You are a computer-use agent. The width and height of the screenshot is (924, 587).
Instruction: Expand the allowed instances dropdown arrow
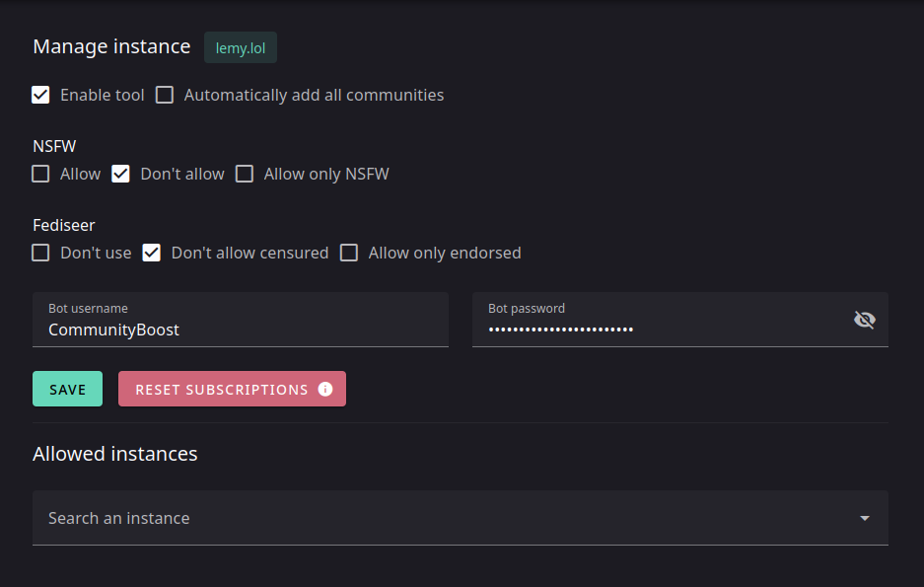pos(865,518)
